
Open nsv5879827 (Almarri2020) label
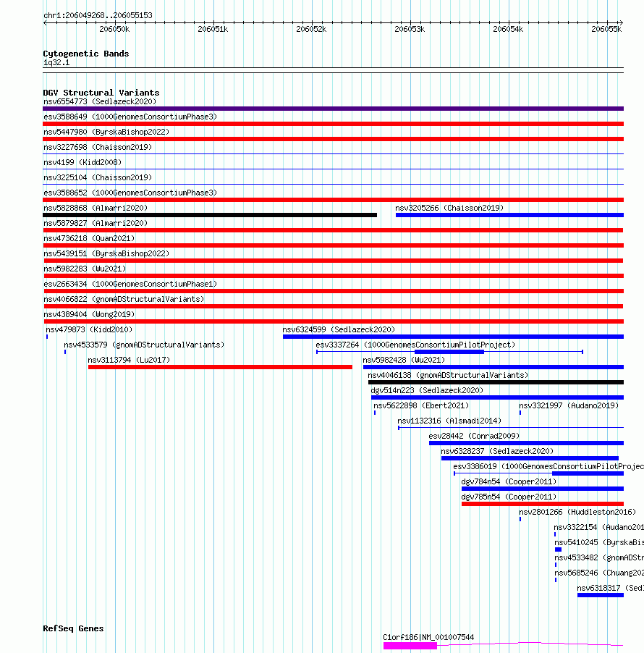click(96, 223)
